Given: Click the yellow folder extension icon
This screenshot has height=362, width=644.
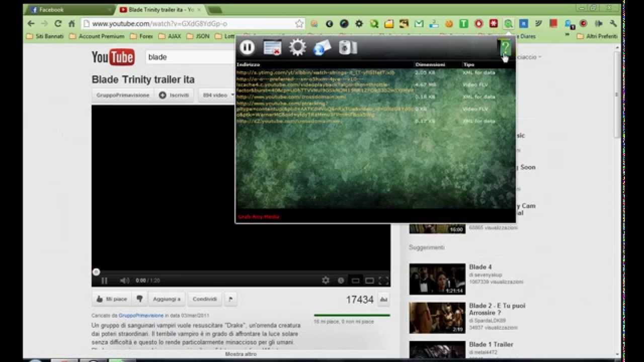Looking at the screenshot, I should [389, 24].
